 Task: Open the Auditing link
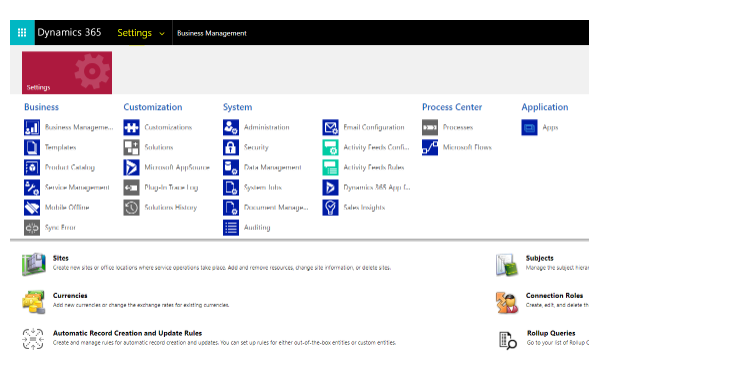point(257,228)
